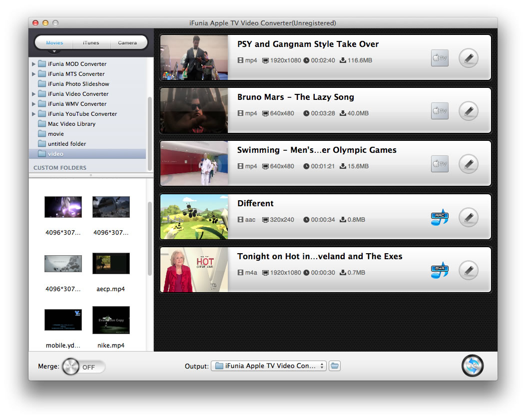Select folder icon of Mac Video Library
This screenshot has height=420, width=526.
(42, 124)
